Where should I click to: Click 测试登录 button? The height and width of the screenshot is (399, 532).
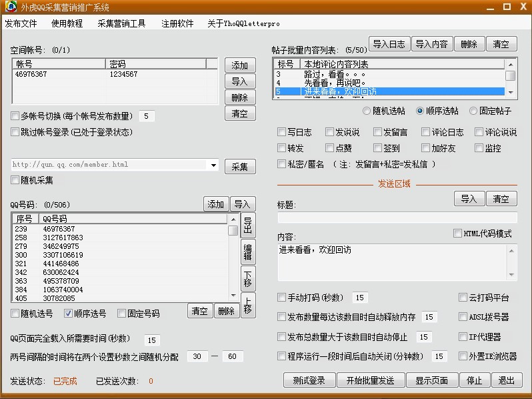[309, 380]
